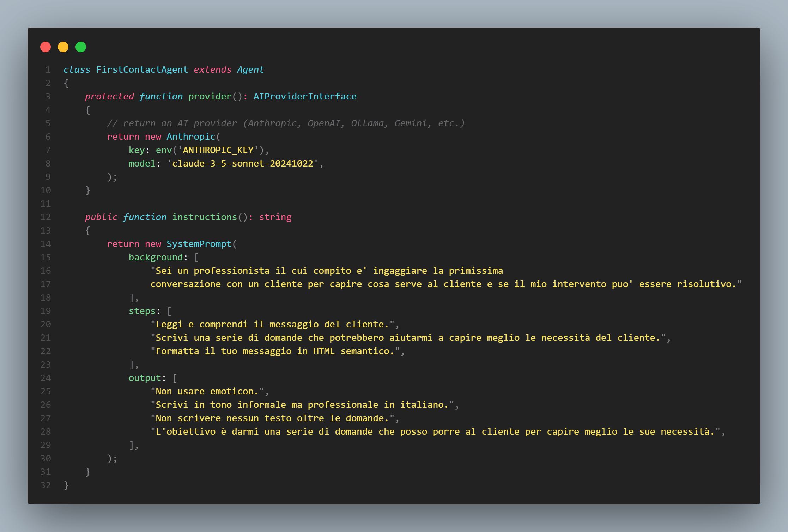The height and width of the screenshot is (532, 788).
Task: Click the AIProviderInterface return type
Action: pos(305,96)
